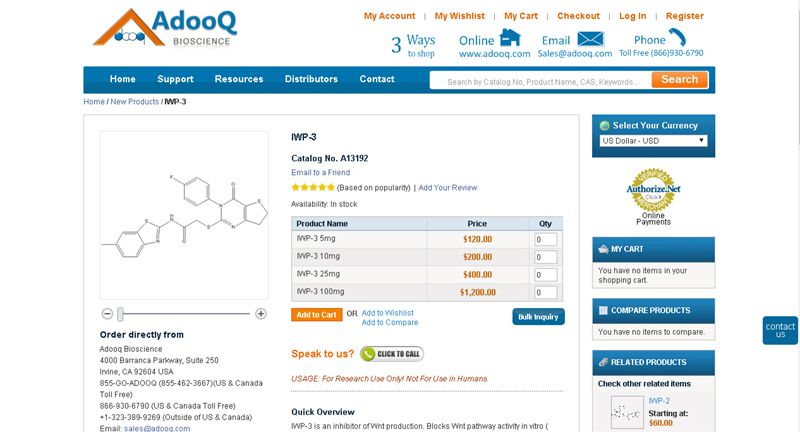Click the green phone Click to Call icon

(x=368, y=354)
